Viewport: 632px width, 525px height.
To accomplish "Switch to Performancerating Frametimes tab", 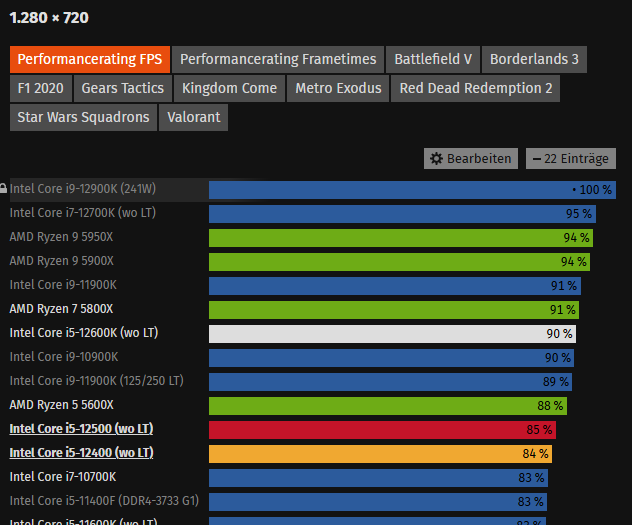I will 278,59.
